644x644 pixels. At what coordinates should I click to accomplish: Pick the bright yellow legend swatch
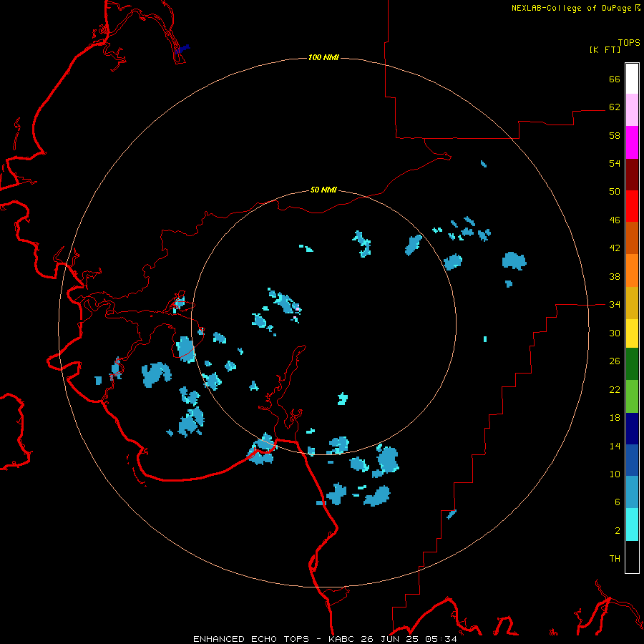pyautogui.click(x=632, y=333)
